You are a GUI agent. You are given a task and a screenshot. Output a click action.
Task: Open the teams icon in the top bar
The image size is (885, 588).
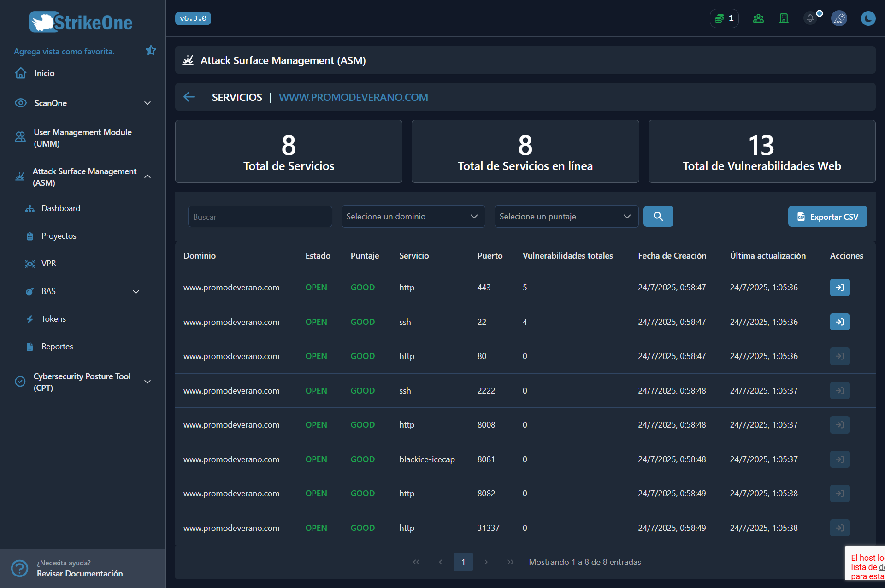tap(758, 18)
